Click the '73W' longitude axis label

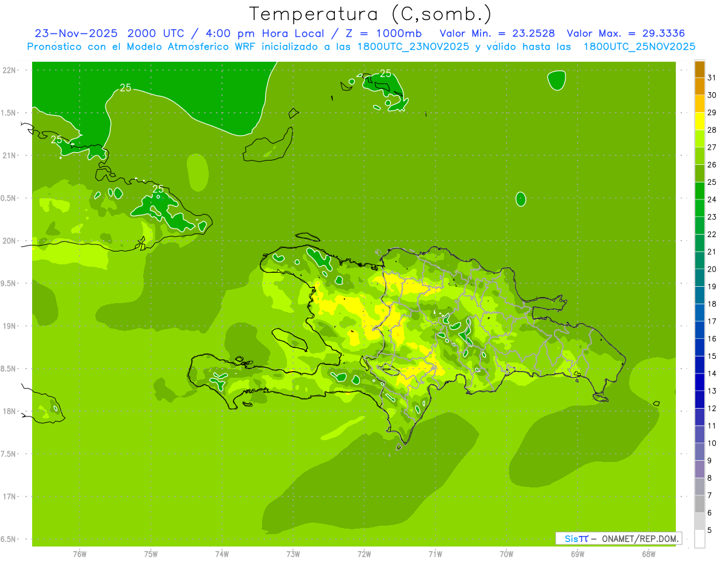point(293,554)
